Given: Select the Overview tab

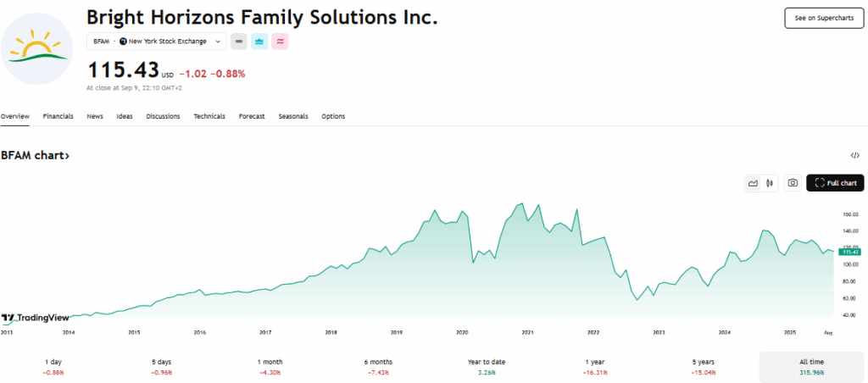Looking at the screenshot, I should click(14, 116).
